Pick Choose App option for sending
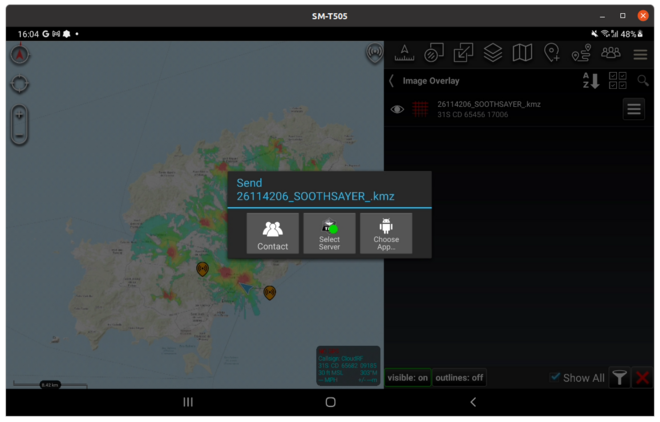 click(x=386, y=233)
